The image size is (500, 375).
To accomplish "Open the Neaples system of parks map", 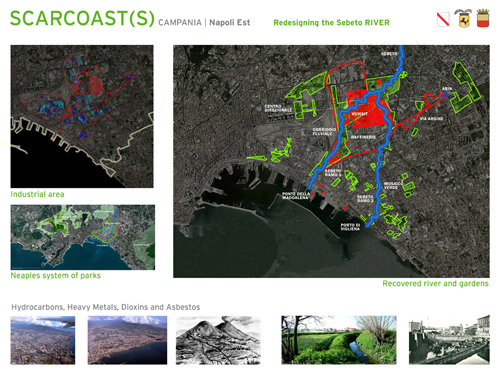I will click(x=83, y=237).
